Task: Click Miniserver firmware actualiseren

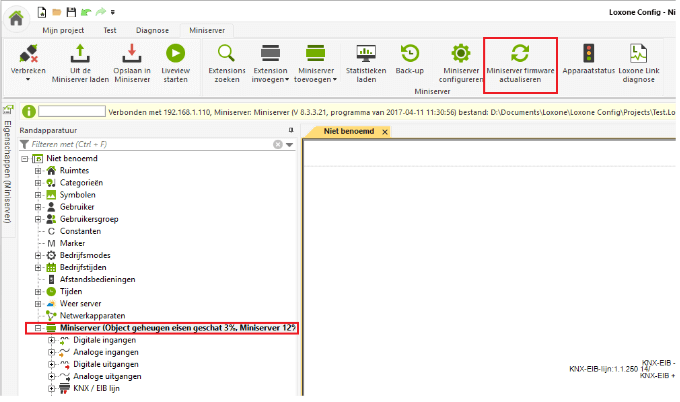Action: click(x=520, y=54)
